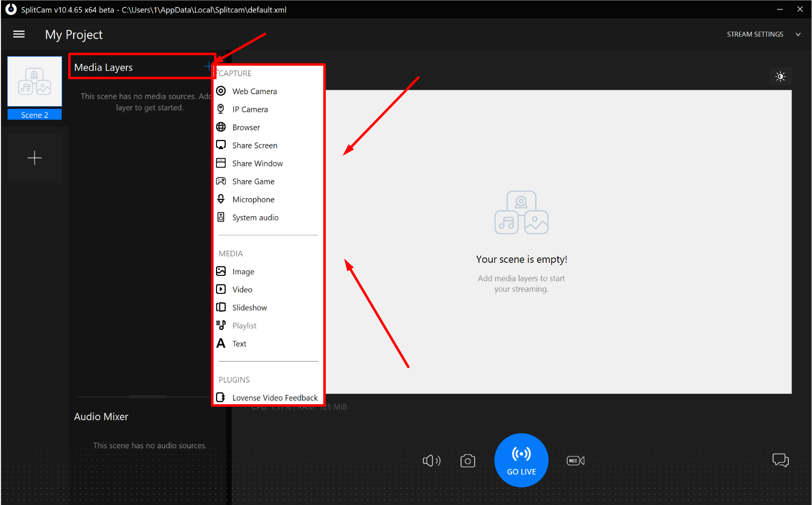Create a new scene with the plus tile
This screenshot has width=812, height=505.
pos(34,157)
